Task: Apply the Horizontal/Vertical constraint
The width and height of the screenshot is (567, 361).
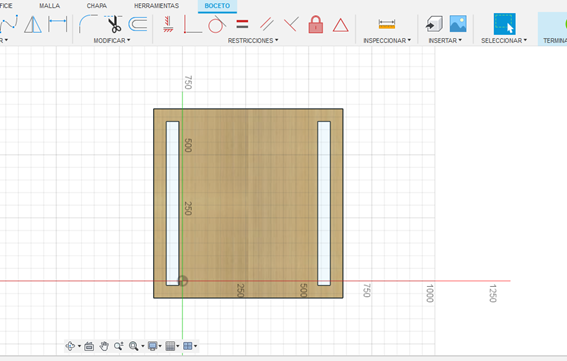Action: coord(168,24)
